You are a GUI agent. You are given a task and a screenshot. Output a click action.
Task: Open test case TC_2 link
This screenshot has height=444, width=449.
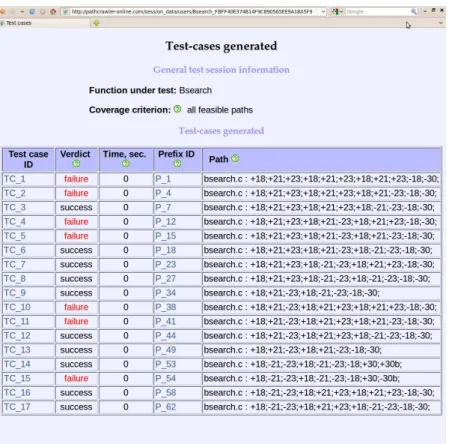(x=14, y=193)
